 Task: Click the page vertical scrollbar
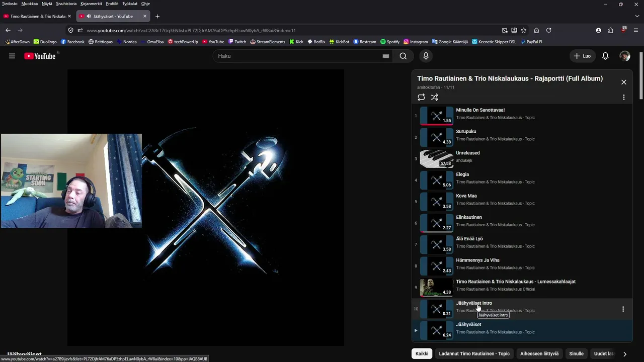641,75
